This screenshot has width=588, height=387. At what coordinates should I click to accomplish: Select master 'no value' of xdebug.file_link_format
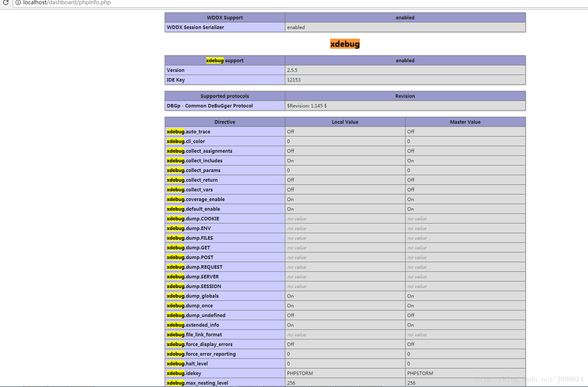click(x=417, y=334)
